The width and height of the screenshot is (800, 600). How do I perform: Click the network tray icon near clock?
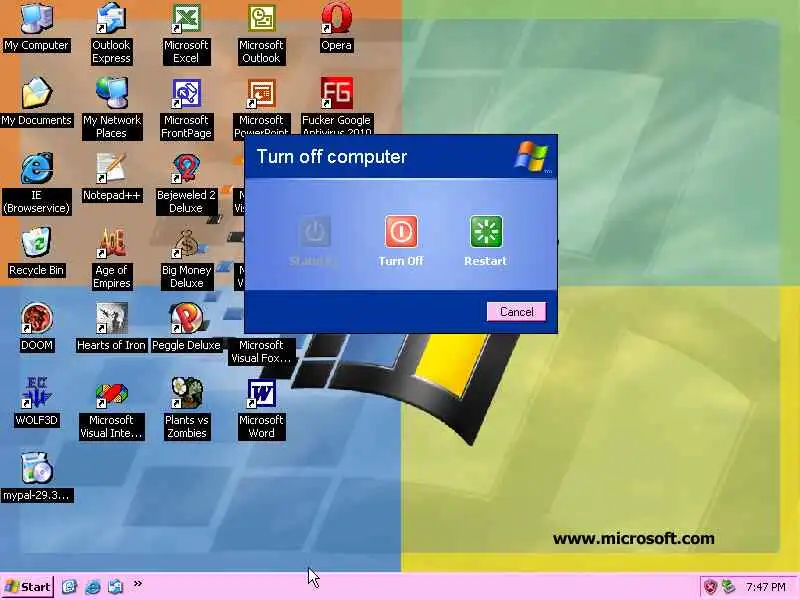728,587
